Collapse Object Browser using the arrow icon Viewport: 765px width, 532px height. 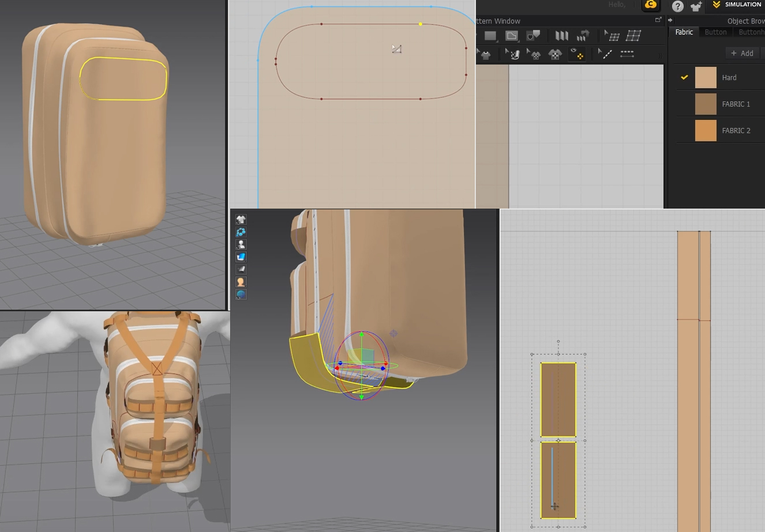coord(670,20)
